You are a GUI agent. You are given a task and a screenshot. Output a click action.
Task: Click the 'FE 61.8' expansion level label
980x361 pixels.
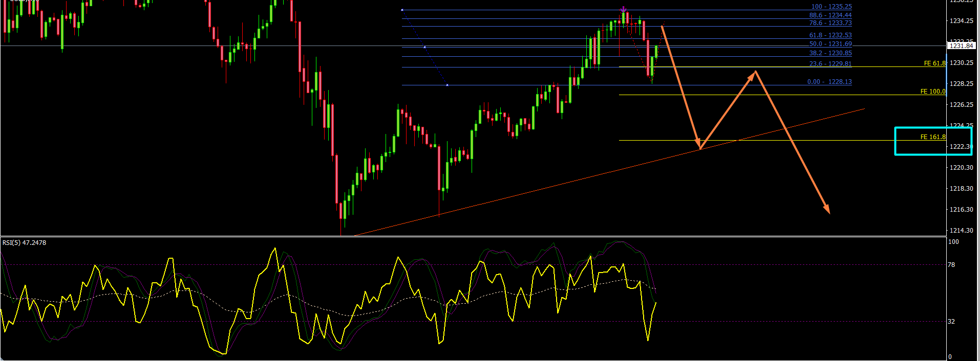934,63
